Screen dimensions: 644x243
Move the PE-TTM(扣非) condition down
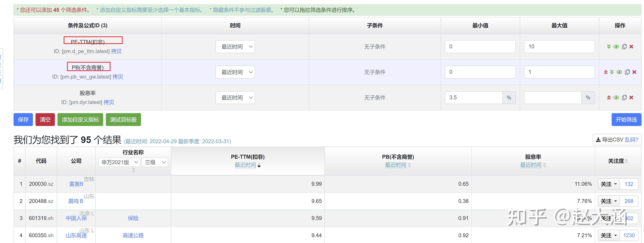[x=609, y=47]
